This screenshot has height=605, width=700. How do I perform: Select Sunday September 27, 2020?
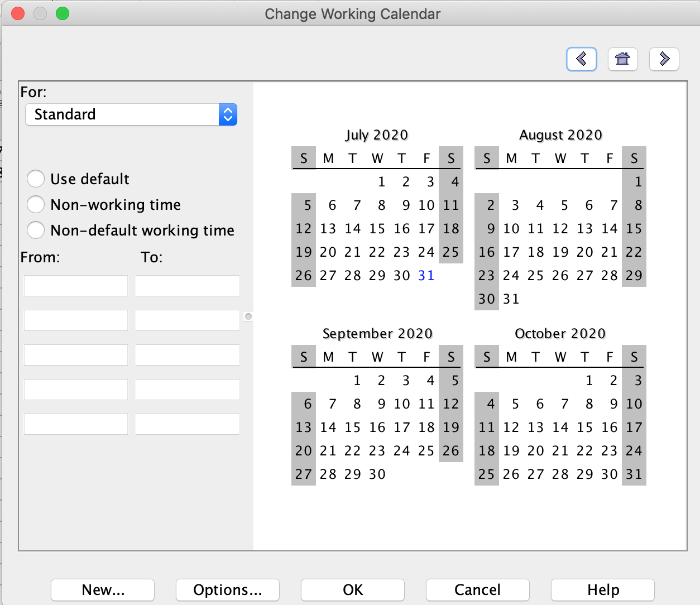[304, 474]
